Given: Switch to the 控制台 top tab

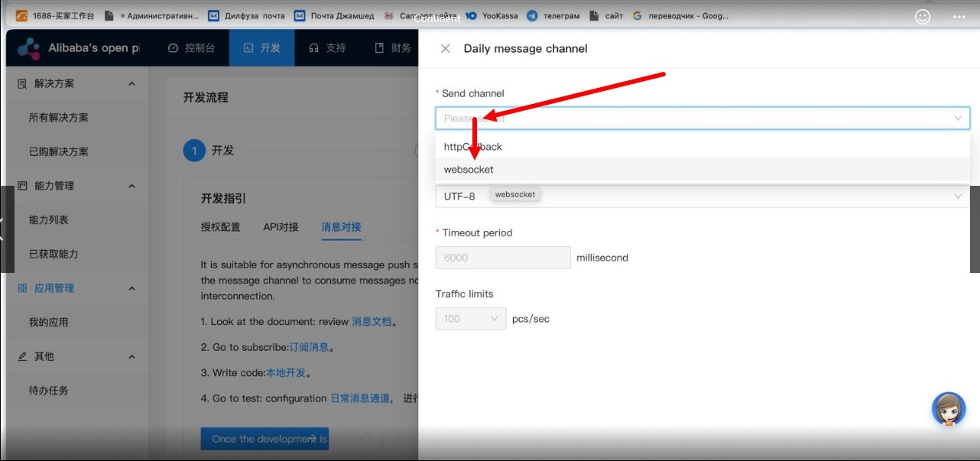Looking at the screenshot, I should click(191, 48).
